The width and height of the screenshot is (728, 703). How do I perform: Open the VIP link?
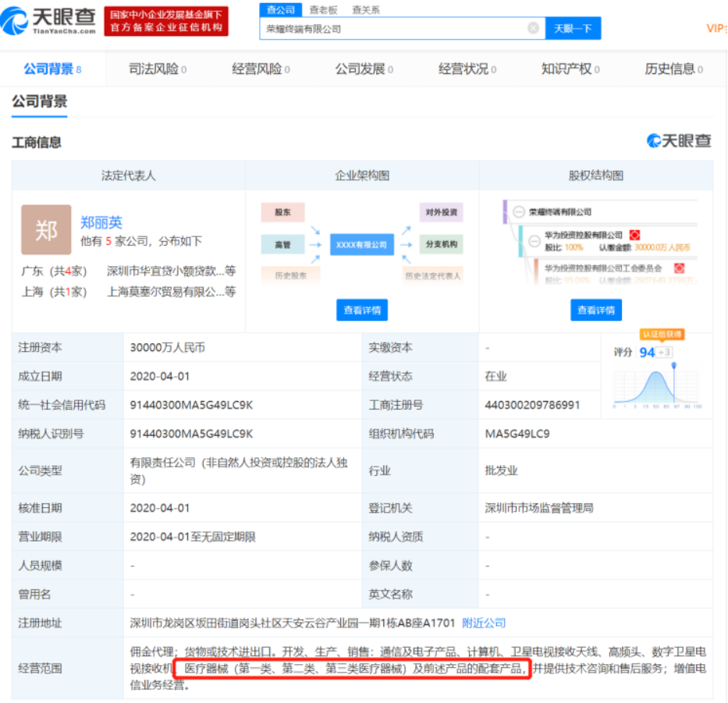[x=717, y=28]
